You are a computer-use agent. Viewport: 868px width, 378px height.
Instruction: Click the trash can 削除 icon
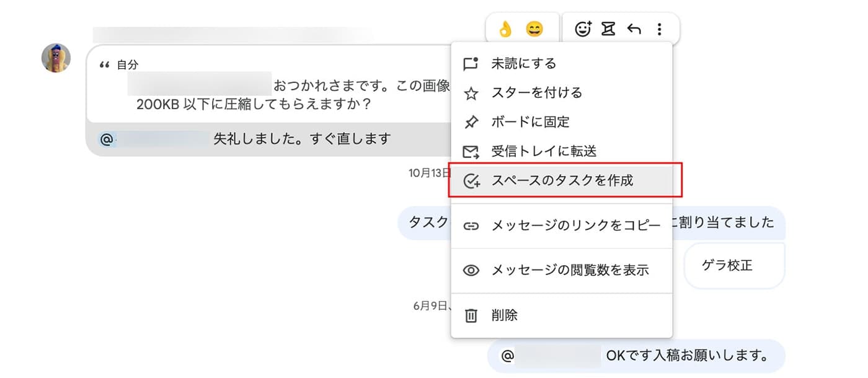coord(471,315)
